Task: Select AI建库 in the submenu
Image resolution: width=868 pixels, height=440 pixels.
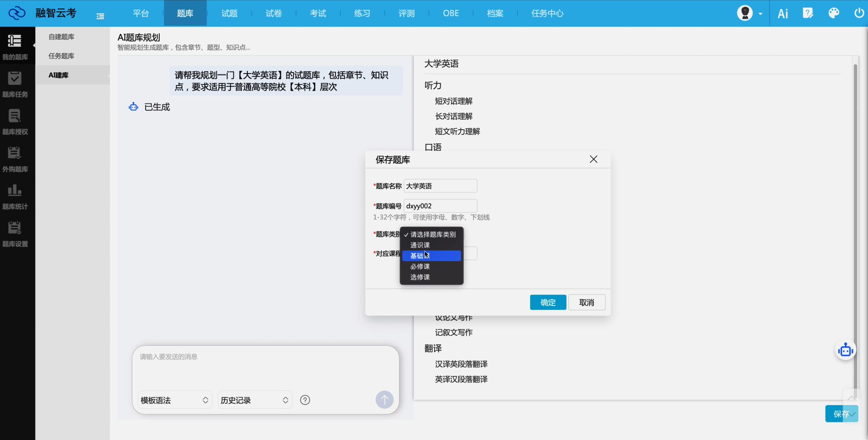Action: coord(58,75)
